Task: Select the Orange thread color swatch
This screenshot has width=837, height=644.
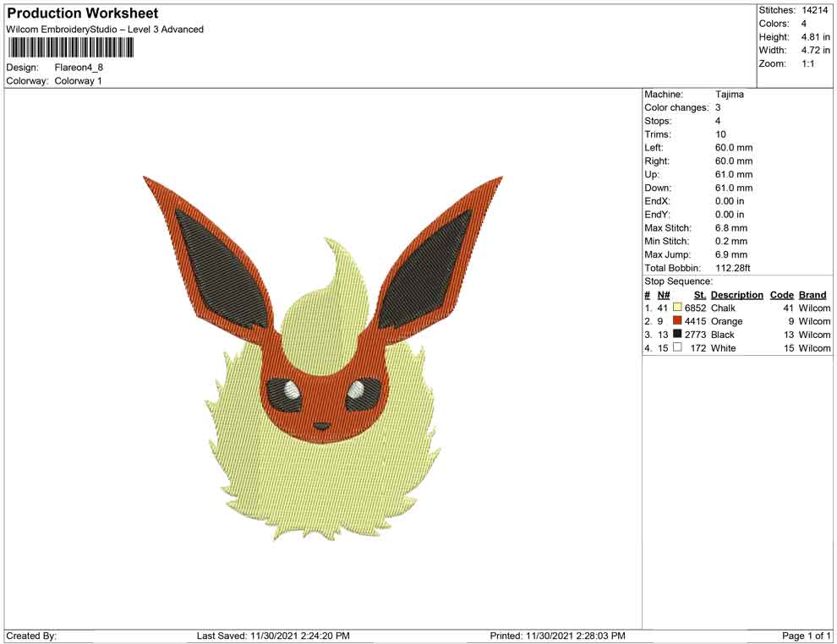Action: 677,322
